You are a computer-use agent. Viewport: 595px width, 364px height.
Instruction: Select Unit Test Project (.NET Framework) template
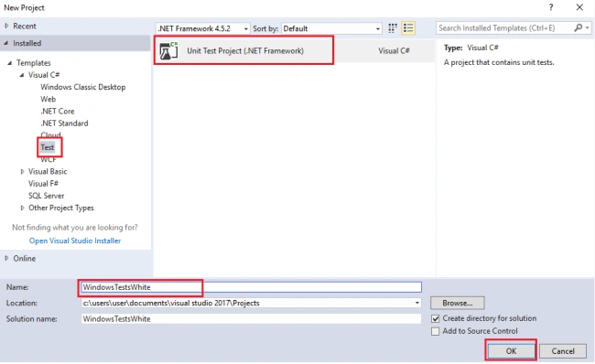[294, 51]
